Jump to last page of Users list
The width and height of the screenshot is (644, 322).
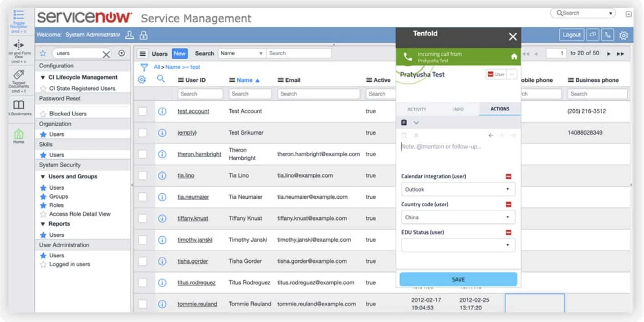620,54
